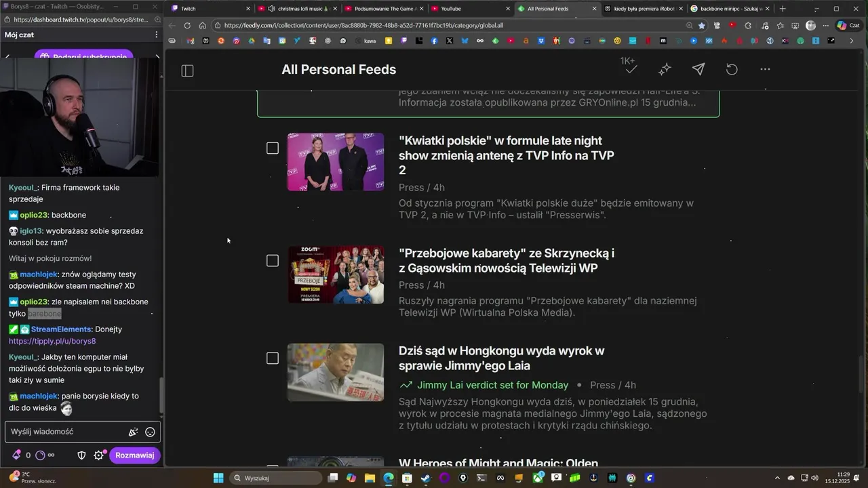868x488 pixels.
Task: Switch to Podsumowanie The Game tab
Action: coord(383,9)
